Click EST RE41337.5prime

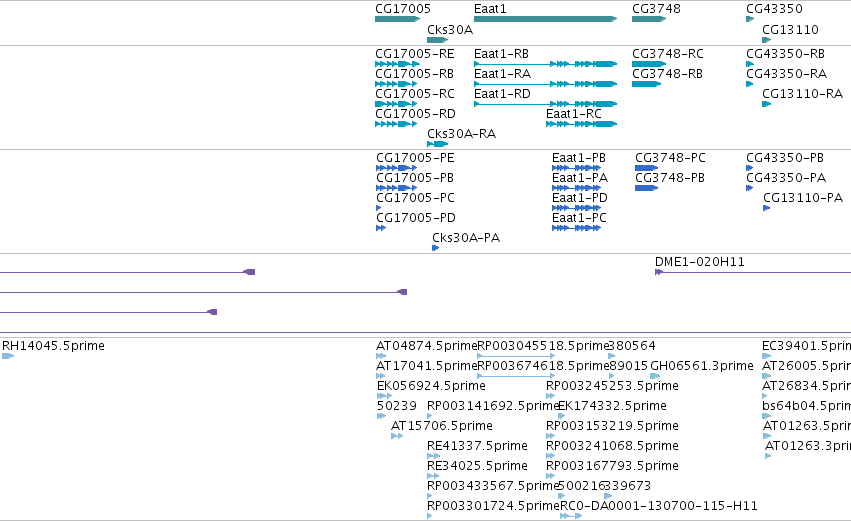coord(477,447)
